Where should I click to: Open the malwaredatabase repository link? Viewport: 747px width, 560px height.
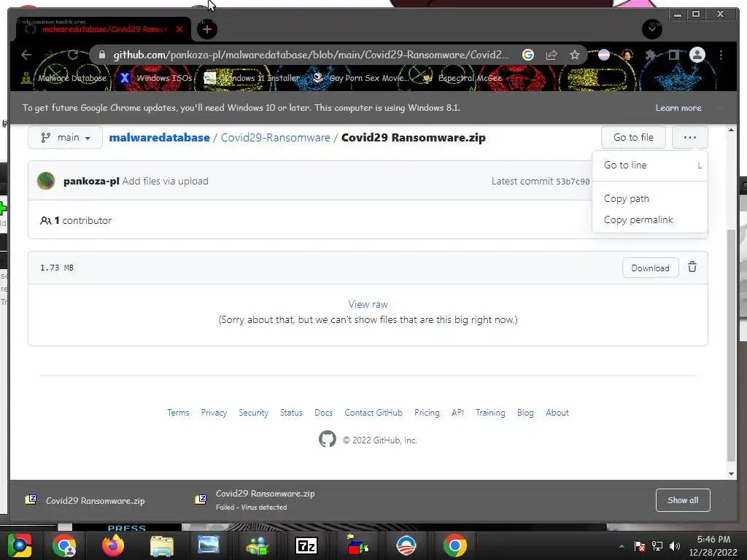tap(160, 138)
